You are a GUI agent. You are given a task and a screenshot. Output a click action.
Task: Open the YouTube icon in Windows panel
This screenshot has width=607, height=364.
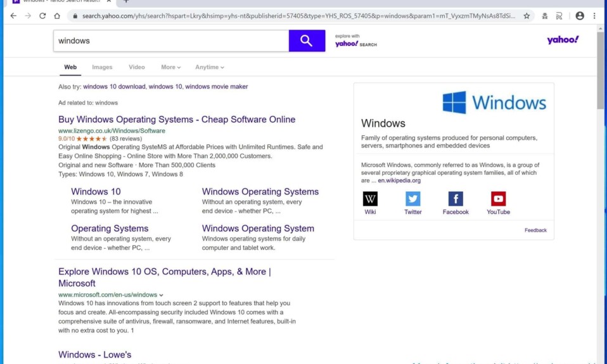click(x=498, y=199)
